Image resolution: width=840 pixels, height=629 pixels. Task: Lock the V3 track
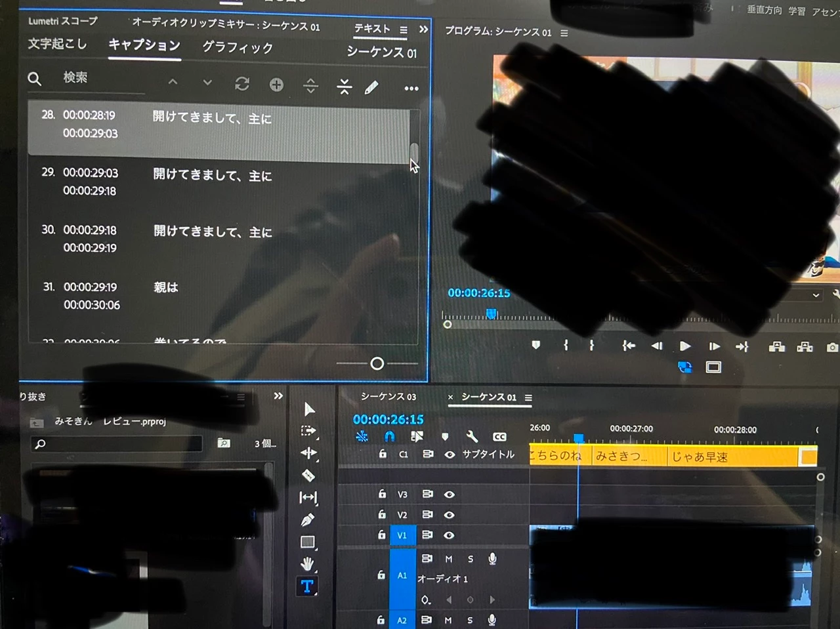pos(382,494)
